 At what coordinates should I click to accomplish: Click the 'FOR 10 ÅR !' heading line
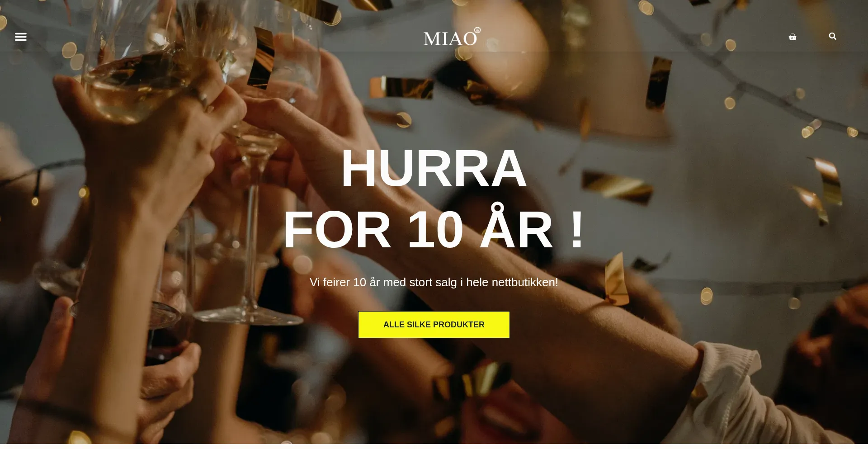click(434, 230)
